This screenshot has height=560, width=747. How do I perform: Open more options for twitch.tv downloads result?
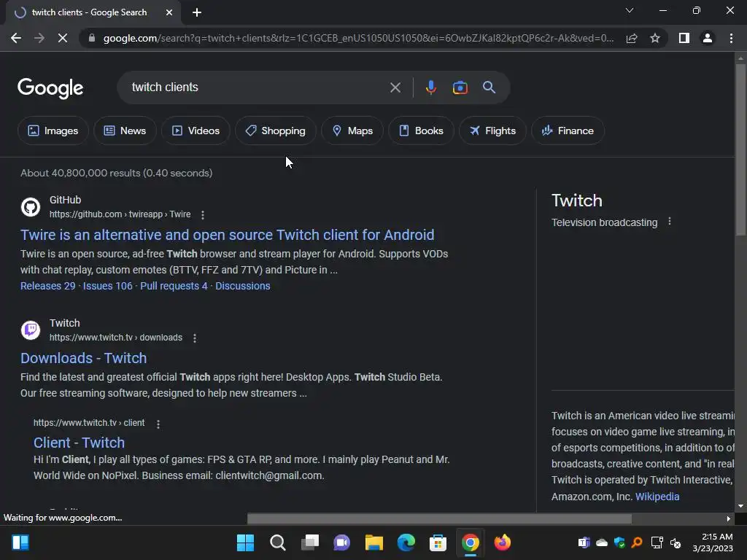[194, 338]
